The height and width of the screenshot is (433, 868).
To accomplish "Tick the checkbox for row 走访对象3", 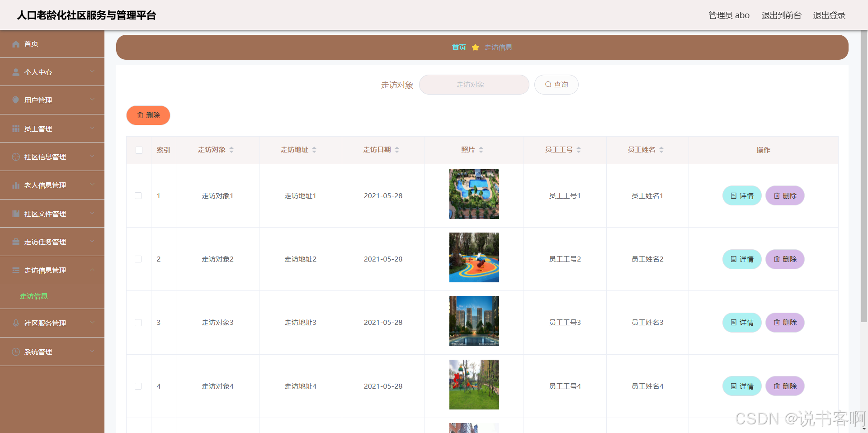I will (138, 323).
